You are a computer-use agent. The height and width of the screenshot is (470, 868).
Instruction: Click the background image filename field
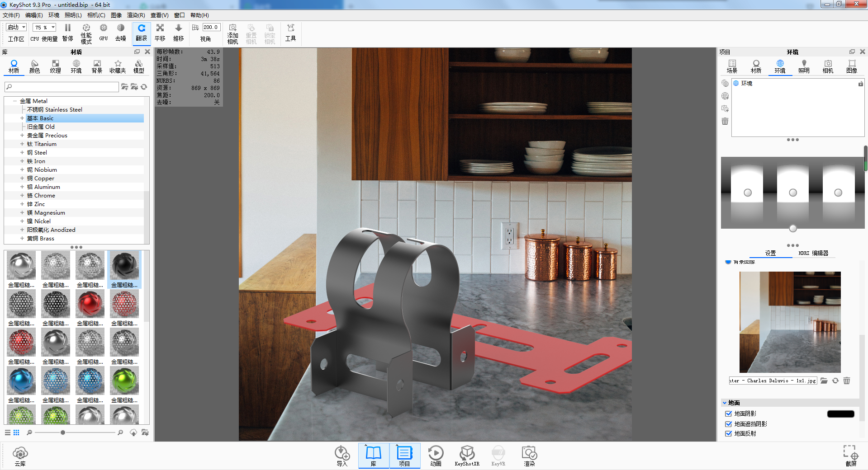[x=773, y=381]
